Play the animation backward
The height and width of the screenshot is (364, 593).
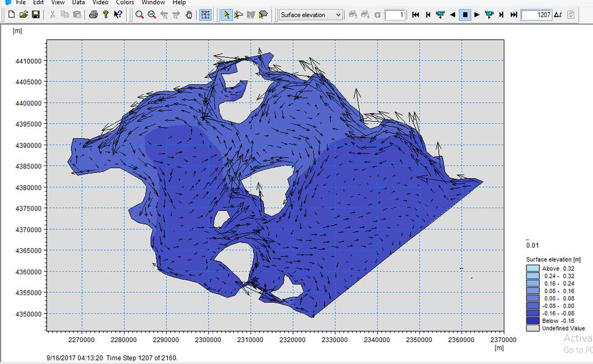coord(452,14)
